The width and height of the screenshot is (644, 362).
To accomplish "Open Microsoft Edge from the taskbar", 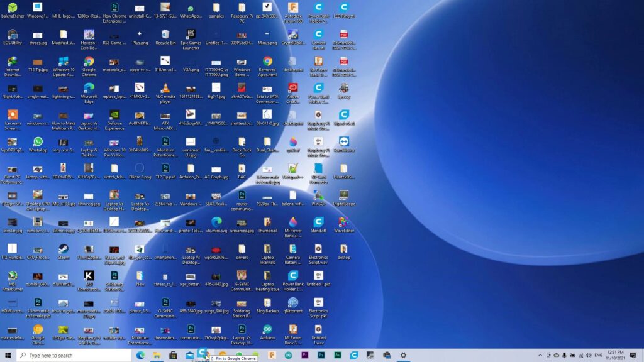I will [x=140, y=355].
